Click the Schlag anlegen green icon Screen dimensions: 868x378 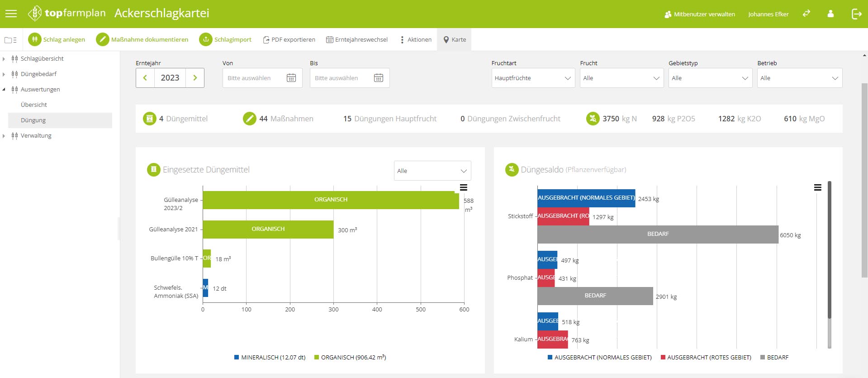35,39
